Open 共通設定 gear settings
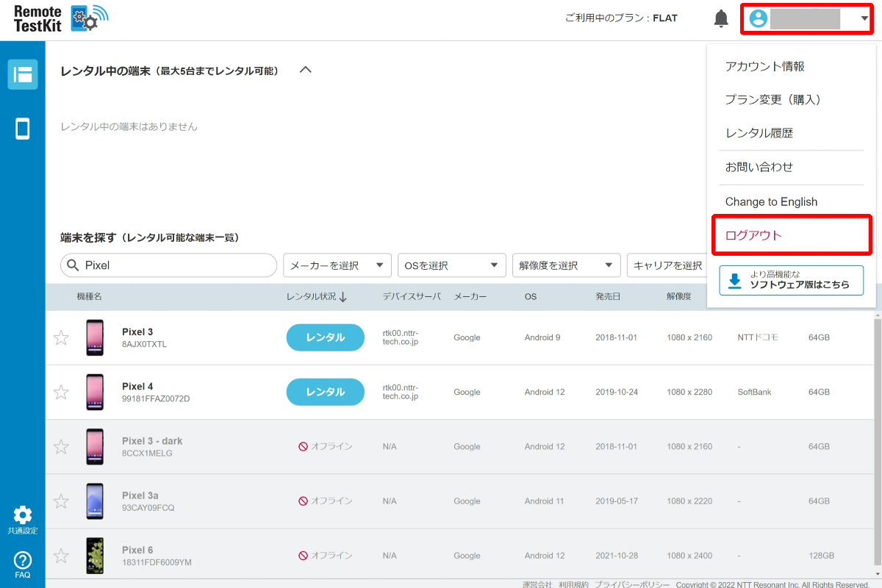882x588 pixels. tap(23, 520)
